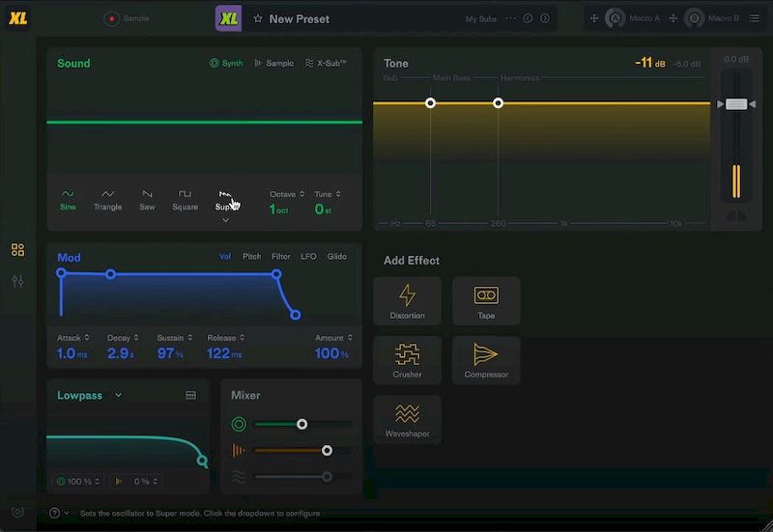Go to the next preset arrow

(x=545, y=18)
